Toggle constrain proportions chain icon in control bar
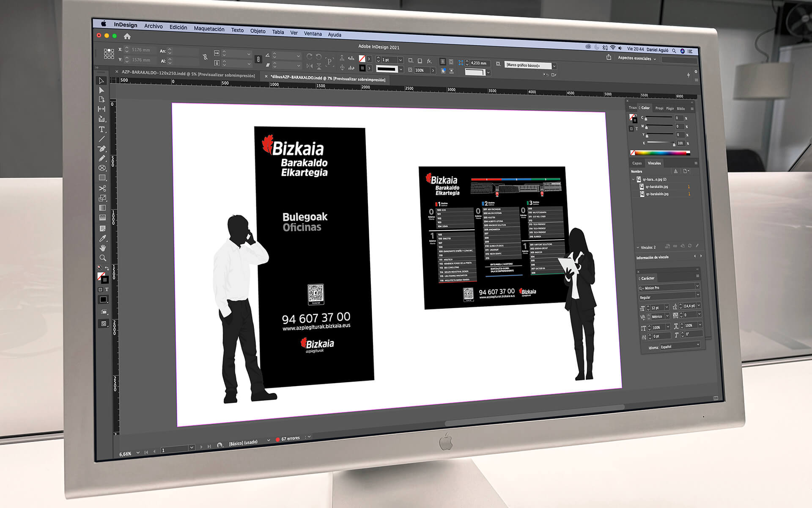Image resolution: width=812 pixels, height=508 pixels. [x=258, y=59]
